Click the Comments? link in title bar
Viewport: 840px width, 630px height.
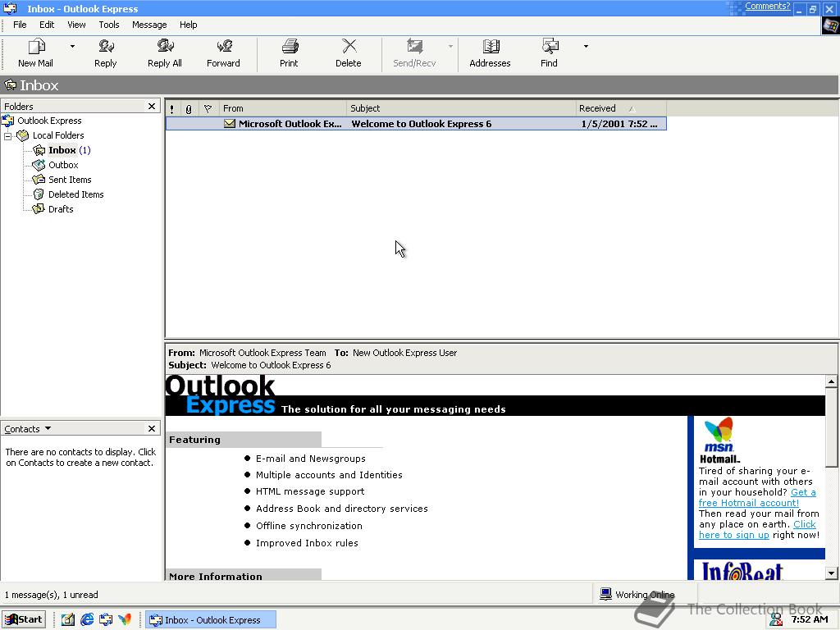(x=767, y=7)
